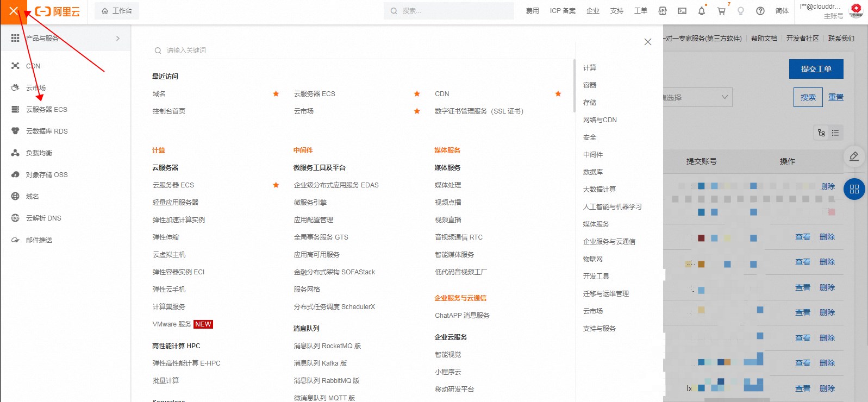Click the 提交工单 button
Viewport: 868px width, 402px height.
(816, 69)
